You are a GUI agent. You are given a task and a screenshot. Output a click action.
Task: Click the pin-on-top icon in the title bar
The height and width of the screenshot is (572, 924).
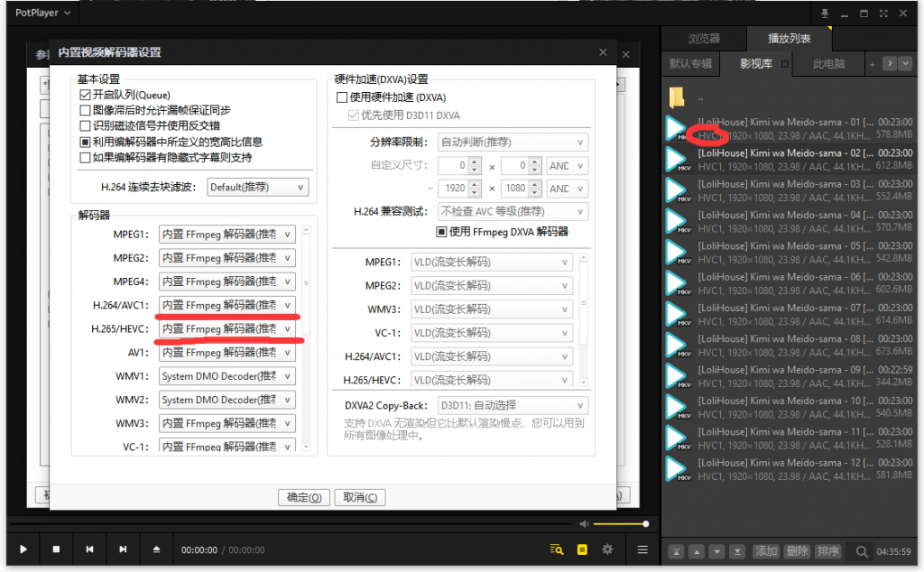click(x=824, y=14)
